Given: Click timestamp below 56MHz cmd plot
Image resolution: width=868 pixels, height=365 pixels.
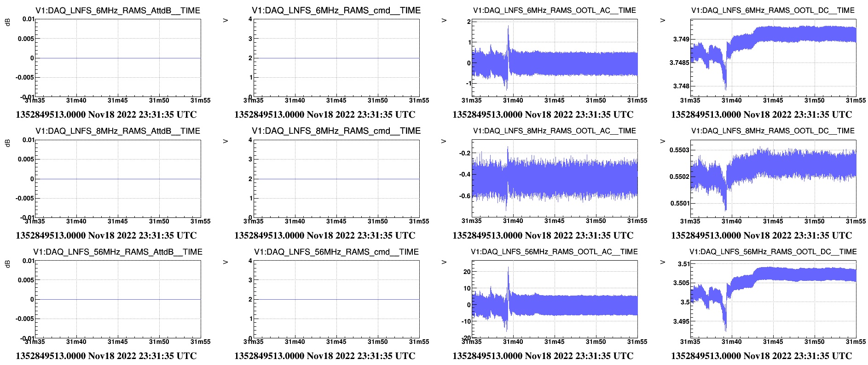Looking at the screenshot, I should point(325,356).
